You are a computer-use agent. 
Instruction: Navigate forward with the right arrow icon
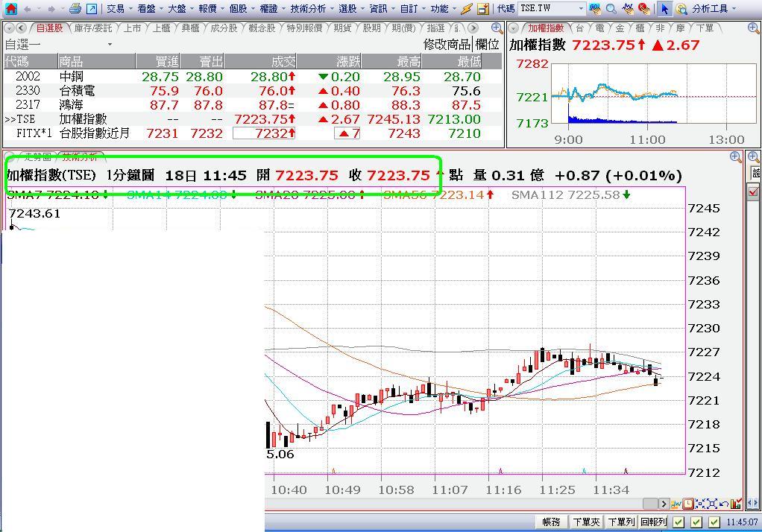(x=51, y=9)
